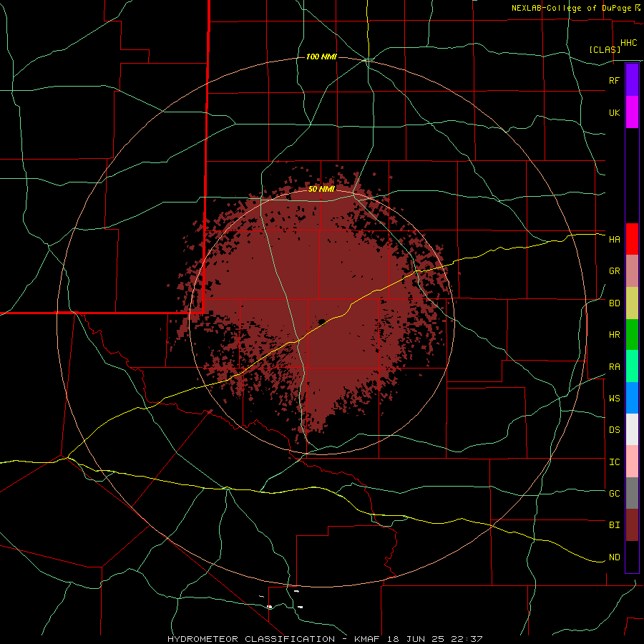Screen dimensions: 644x644
Task: Click the yellow BD legend swatch
Action: coord(632,303)
